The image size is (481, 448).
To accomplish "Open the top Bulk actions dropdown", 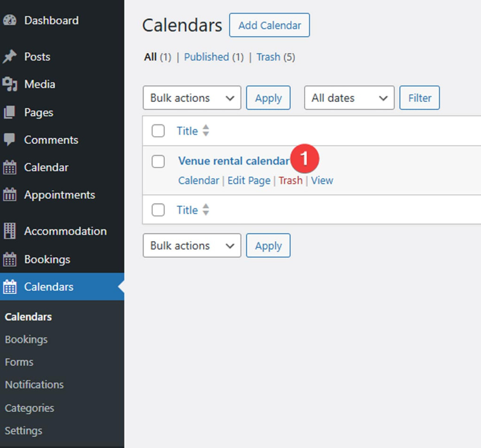I will coord(192,98).
